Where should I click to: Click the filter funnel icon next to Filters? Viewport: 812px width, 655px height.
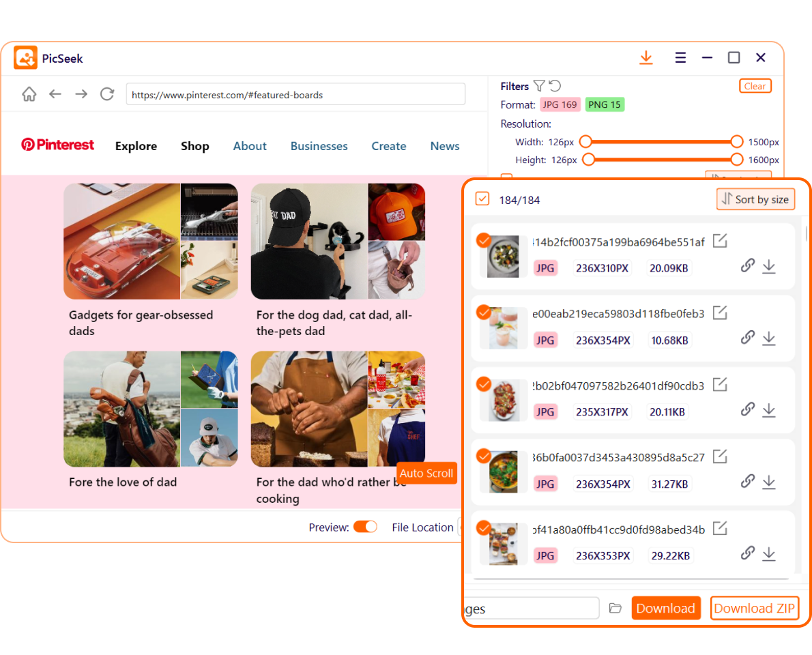click(539, 86)
